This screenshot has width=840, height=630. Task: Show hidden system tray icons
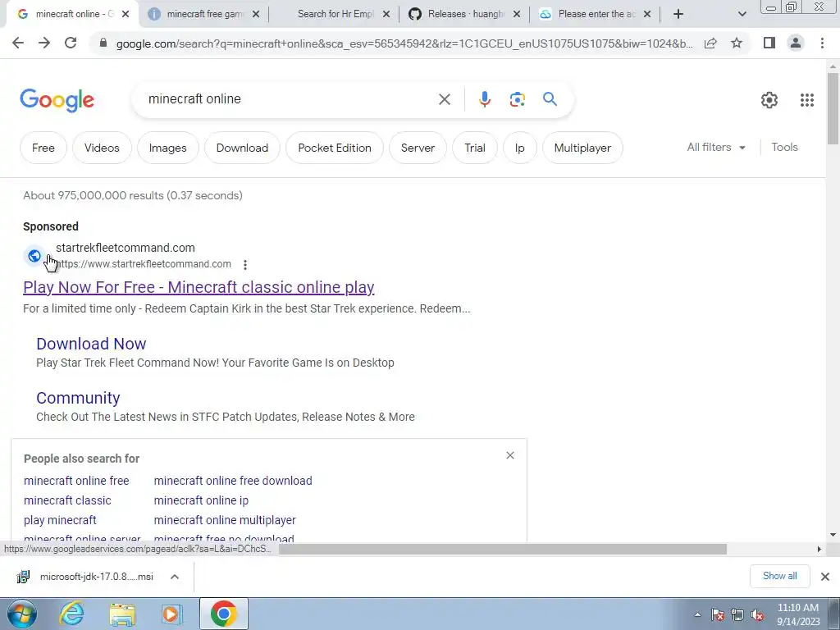697,614
